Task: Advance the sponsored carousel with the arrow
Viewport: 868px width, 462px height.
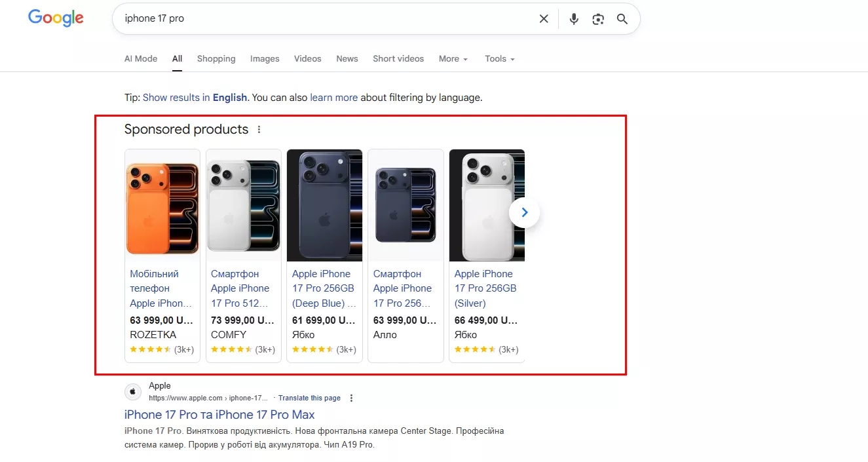Action: (524, 212)
